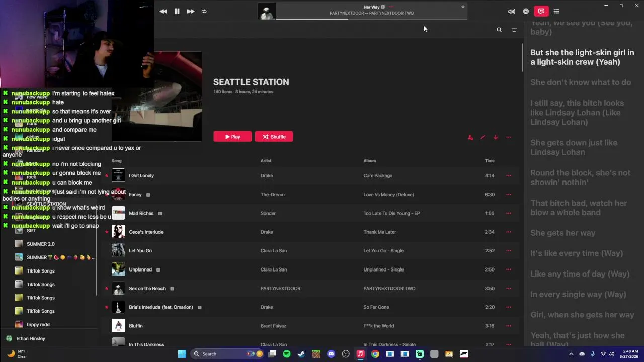644x362 pixels.
Task: Edit the playlist with the pencil icon
Action: click(483, 137)
